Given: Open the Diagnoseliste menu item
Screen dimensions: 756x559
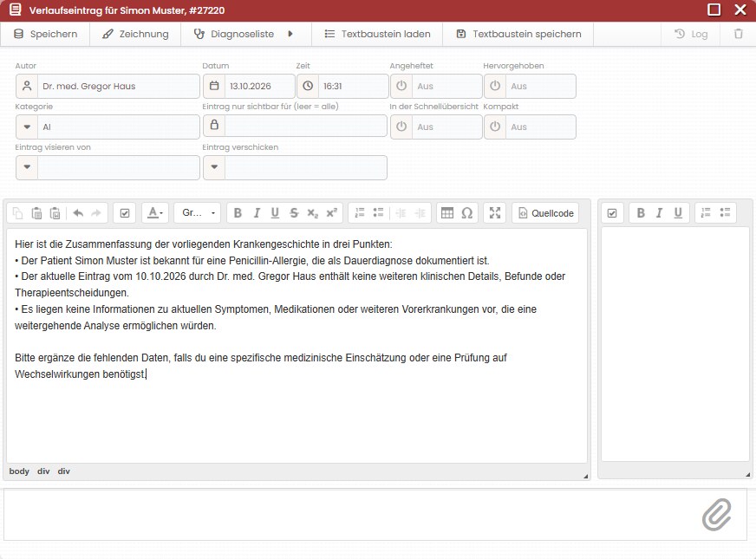Looking at the screenshot, I should [234, 34].
